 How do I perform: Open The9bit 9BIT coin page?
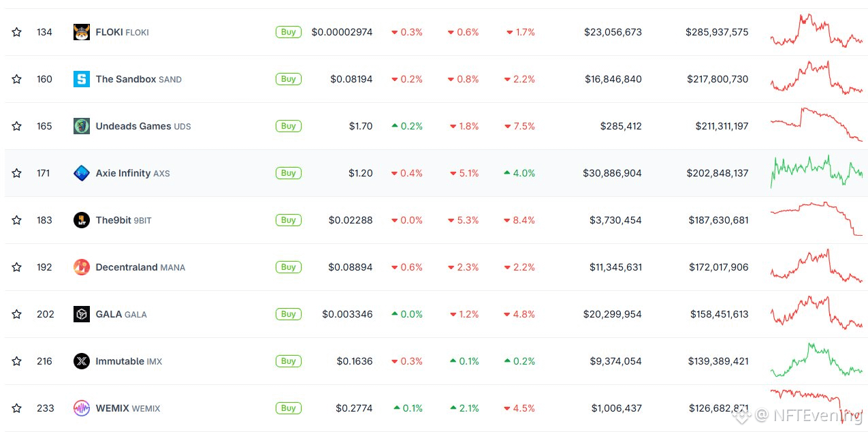124,220
